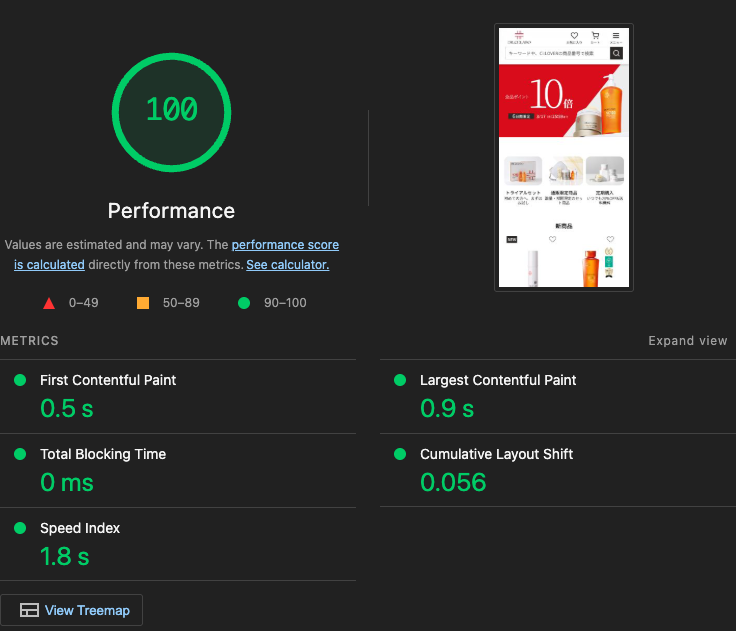Click the red 10倍 banner in page thumbnail
The height and width of the screenshot is (631, 736).
[x=562, y=101]
